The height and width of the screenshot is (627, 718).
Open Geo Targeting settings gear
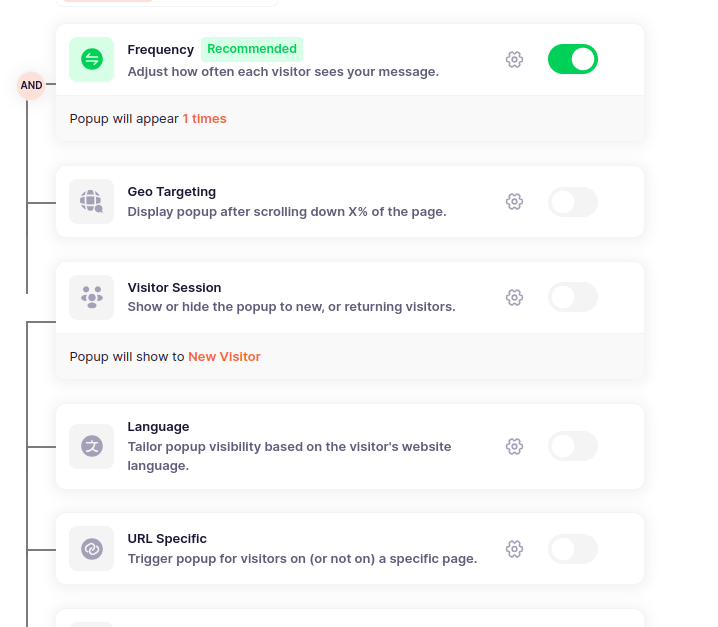coord(514,202)
